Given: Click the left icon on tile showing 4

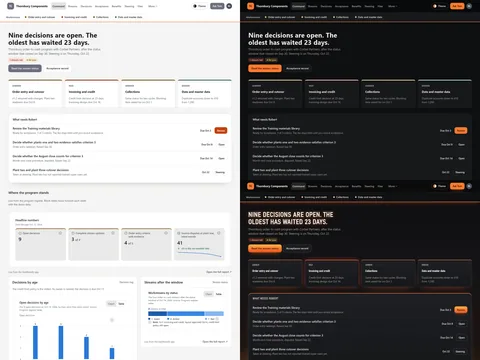Looking at the screenshot, I should (x=126, y=233).
